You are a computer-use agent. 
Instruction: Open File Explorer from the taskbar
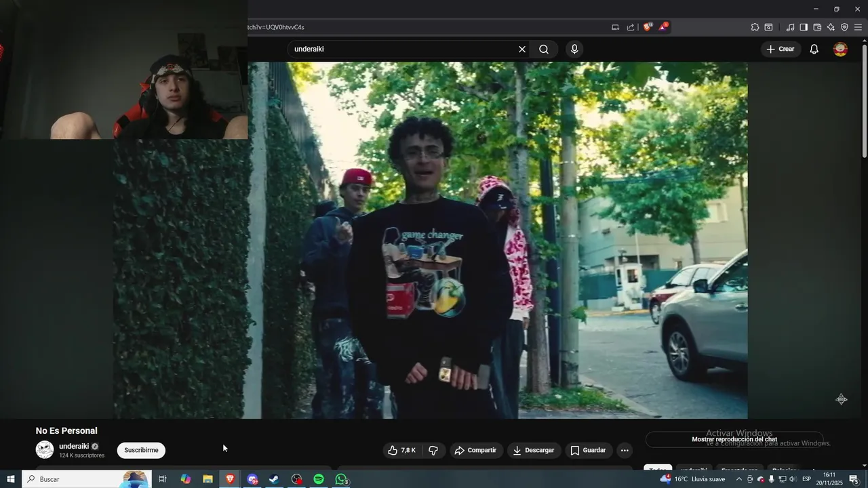point(208,479)
